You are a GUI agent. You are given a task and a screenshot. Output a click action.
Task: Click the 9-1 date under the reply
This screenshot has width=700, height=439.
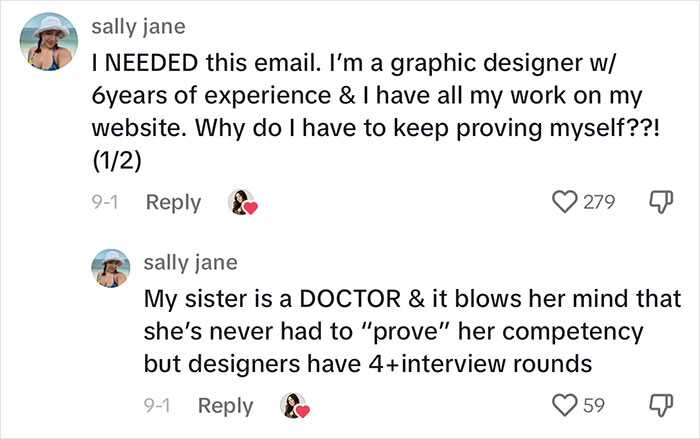point(158,406)
